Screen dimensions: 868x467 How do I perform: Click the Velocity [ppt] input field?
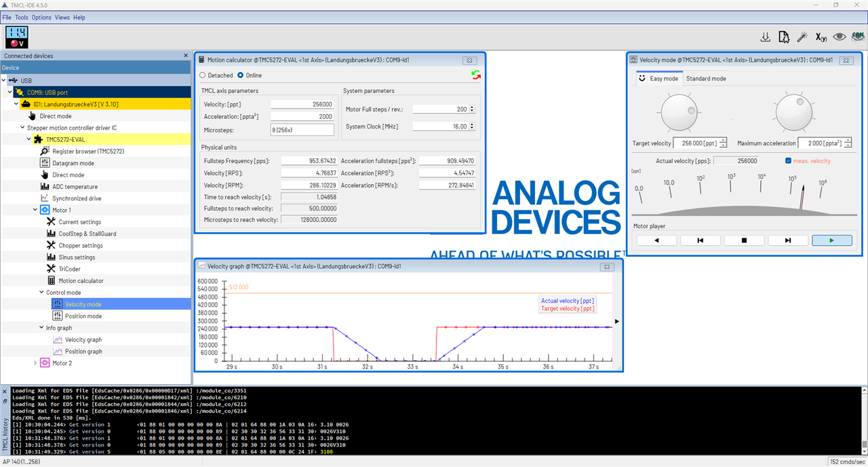point(302,105)
